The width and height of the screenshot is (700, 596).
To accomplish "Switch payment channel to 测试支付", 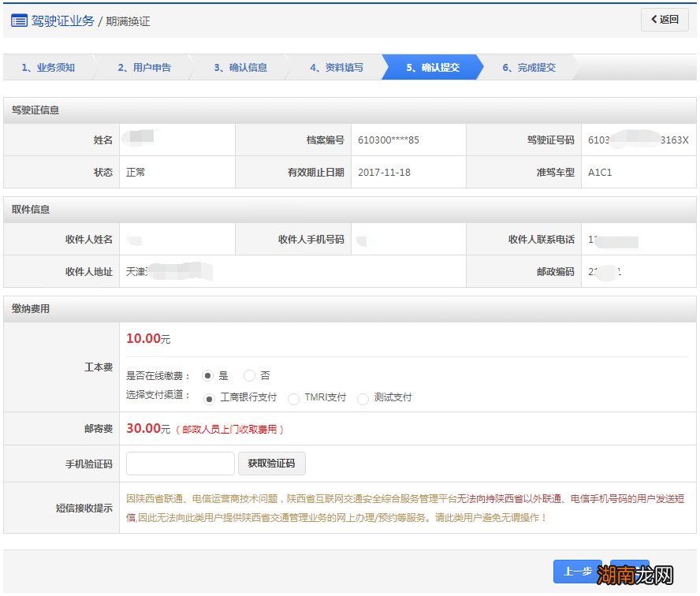I will click(x=363, y=399).
